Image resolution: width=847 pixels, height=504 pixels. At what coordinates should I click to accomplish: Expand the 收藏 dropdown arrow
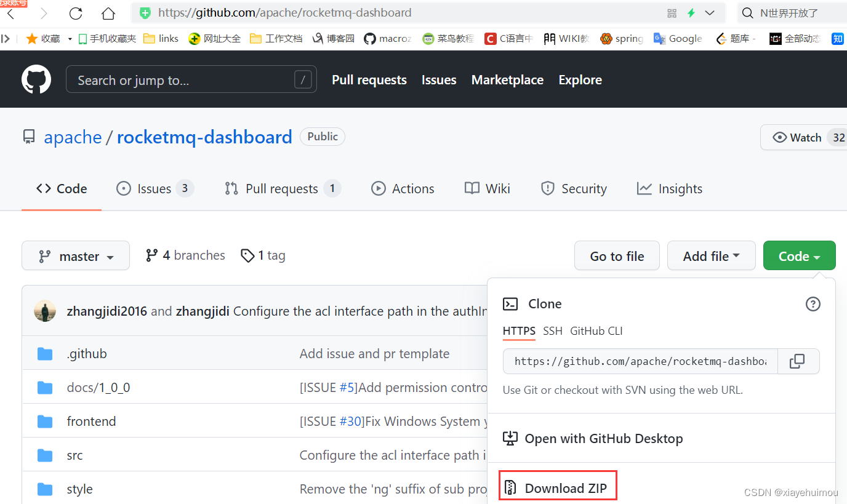coord(70,39)
